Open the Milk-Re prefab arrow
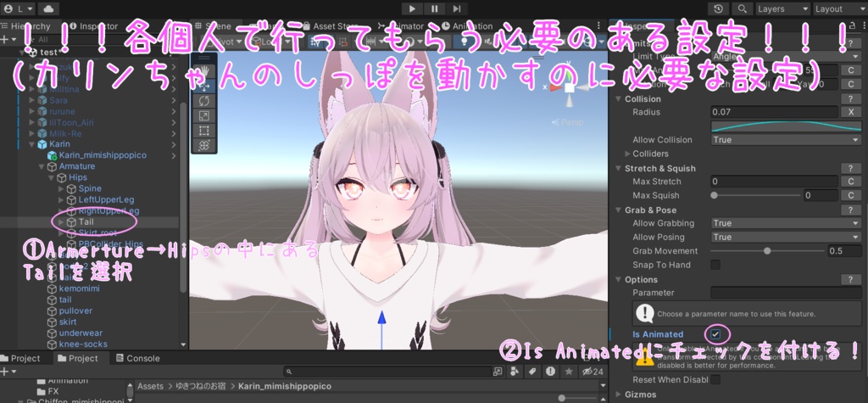868x403 pixels. coord(174,133)
